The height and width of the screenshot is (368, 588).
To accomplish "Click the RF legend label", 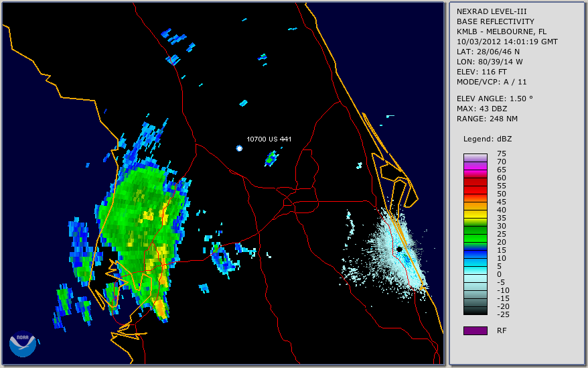I will [502, 330].
